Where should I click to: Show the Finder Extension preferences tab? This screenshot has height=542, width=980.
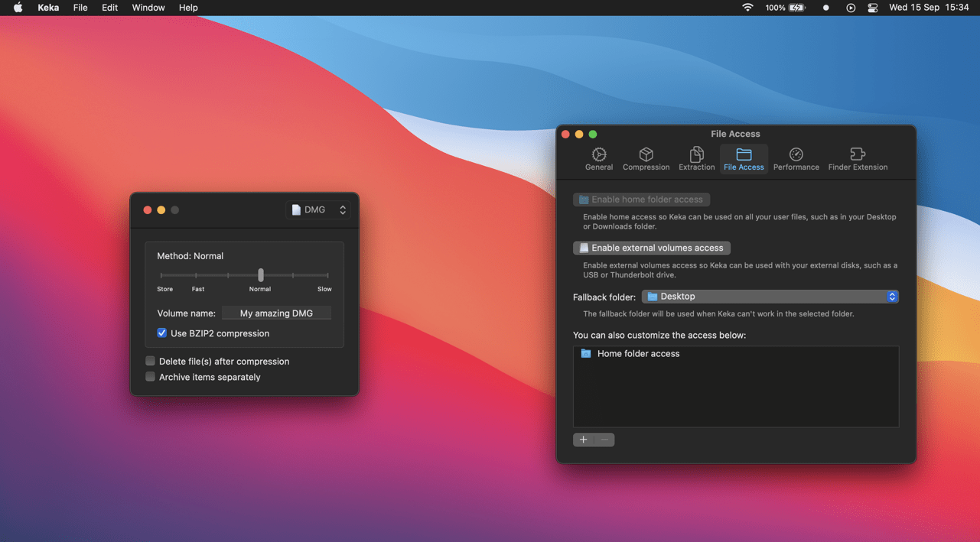pos(858,159)
